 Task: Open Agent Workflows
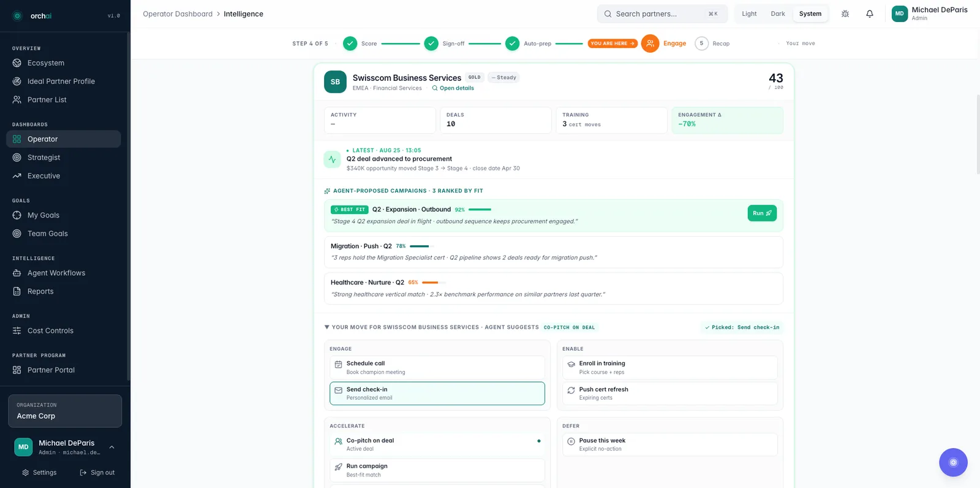coord(64,273)
